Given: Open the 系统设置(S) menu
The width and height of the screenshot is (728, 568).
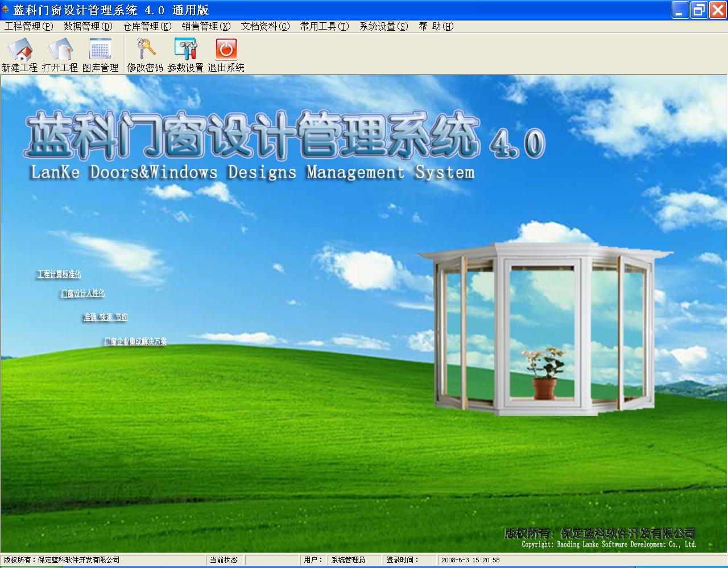Looking at the screenshot, I should tap(384, 26).
